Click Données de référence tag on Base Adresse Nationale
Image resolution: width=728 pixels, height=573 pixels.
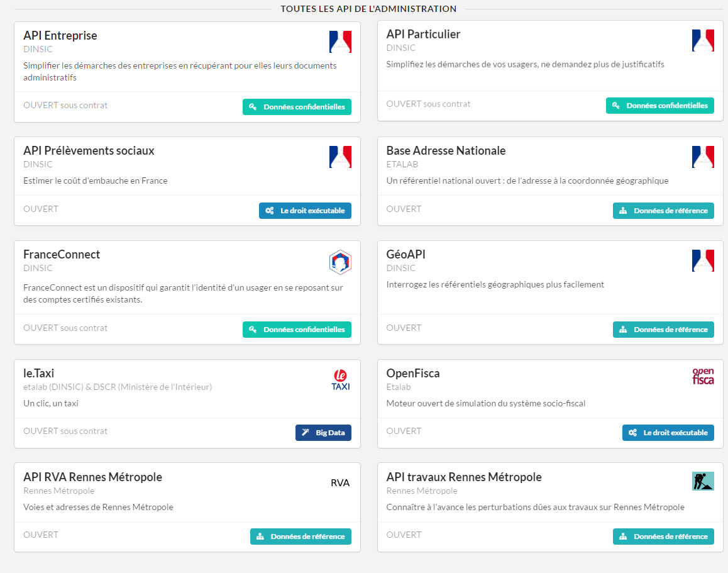(x=663, y=211)
